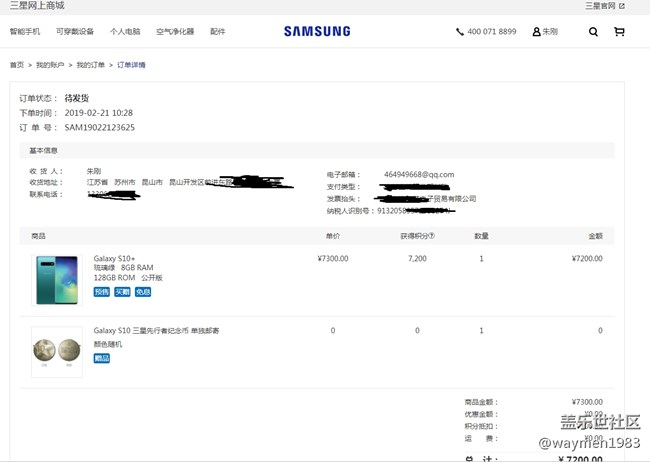Select 配件 in the navigation bar
This screenshot has width=650, height=462.
(x=218, y=32)
